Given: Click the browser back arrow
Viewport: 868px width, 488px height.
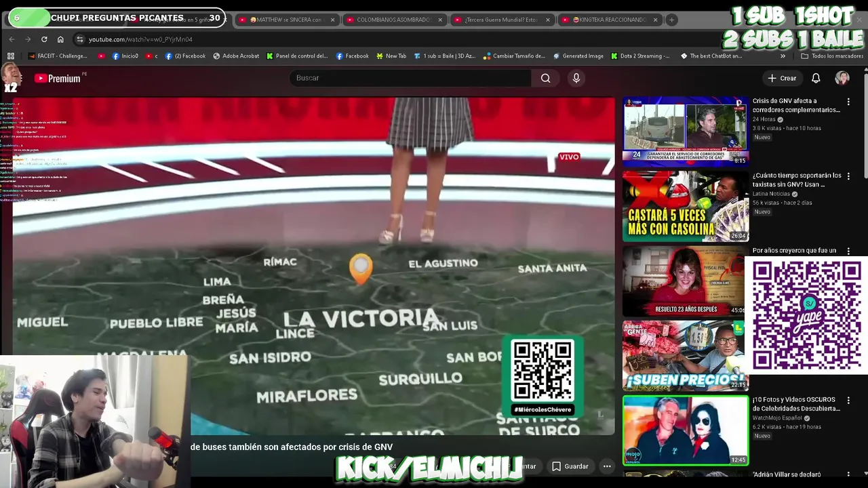Looking at the screenshot, I should click(x=12, y=39).
